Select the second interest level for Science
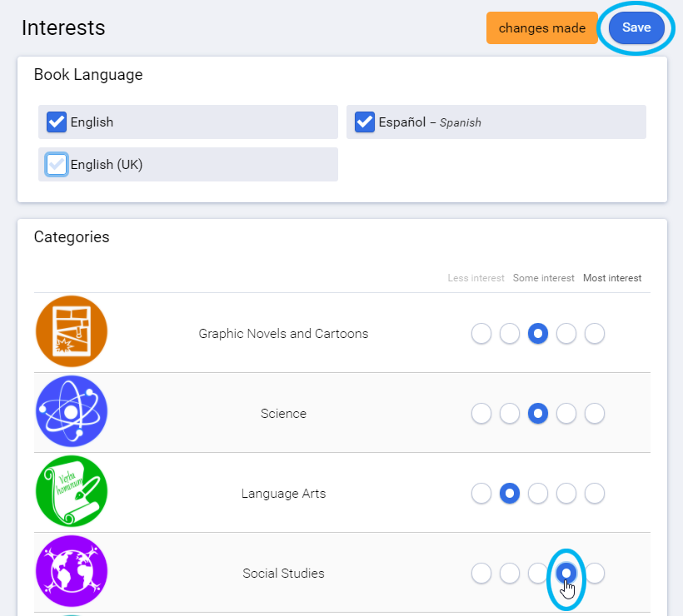683x616 pixels. click(510, 414)
